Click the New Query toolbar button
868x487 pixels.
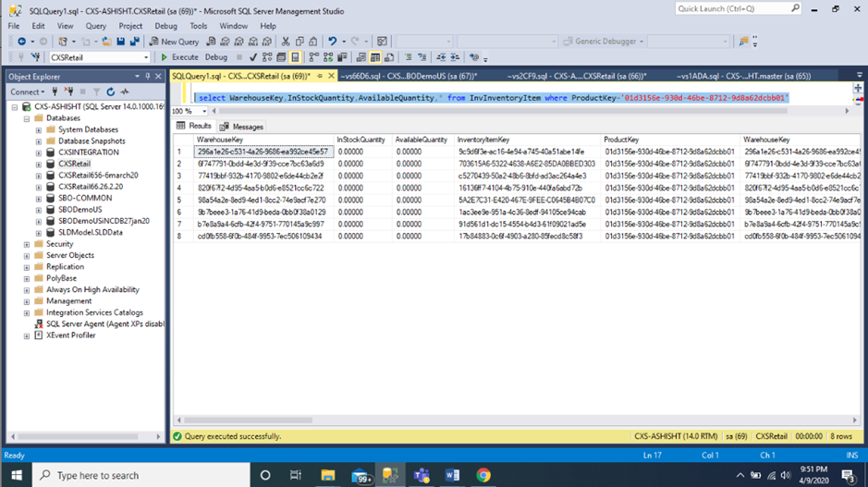pos(175,42)
